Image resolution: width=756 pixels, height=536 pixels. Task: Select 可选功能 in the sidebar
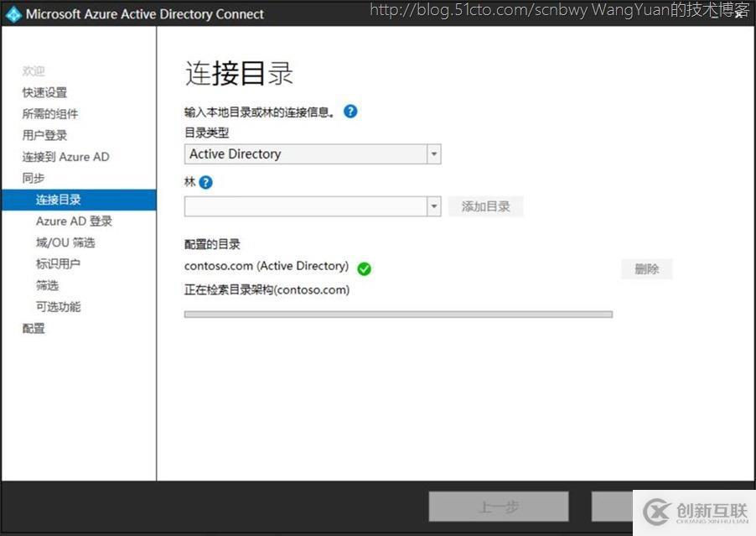(59, 307)
